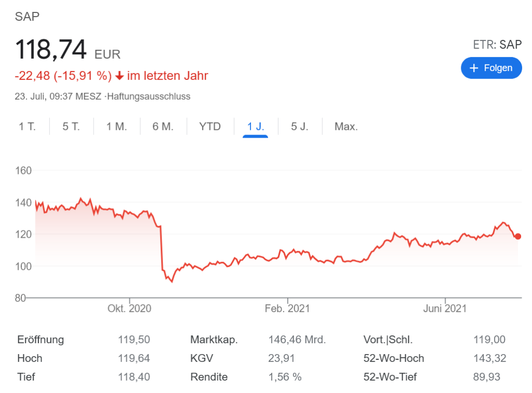532x393 pixels.
Task: Click the Feb. 2021 axis label
Action: click(x=287, y=308)
